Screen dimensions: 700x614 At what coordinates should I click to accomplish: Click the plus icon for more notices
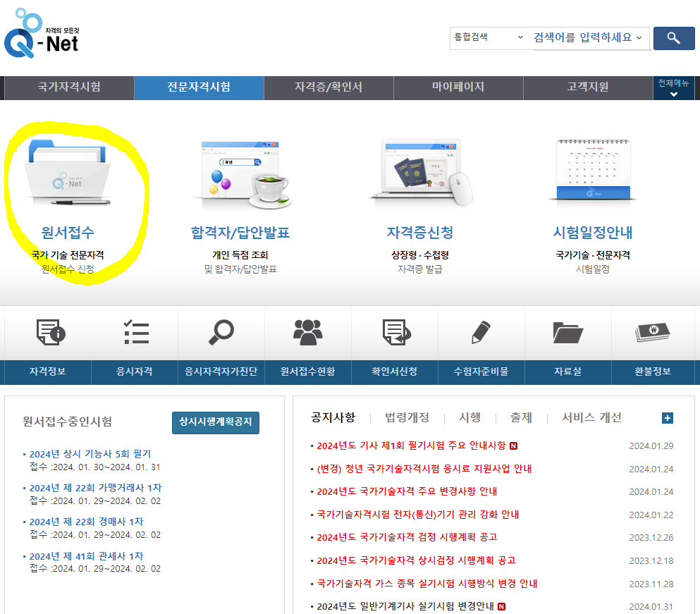pos(668,418)
